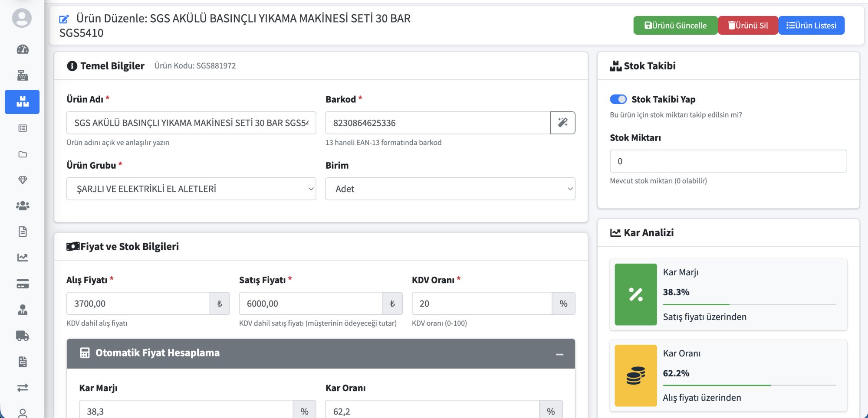Open the folder icon in sidebar
Viewport: 868px width, 418px height.
(x=23, y=154)
